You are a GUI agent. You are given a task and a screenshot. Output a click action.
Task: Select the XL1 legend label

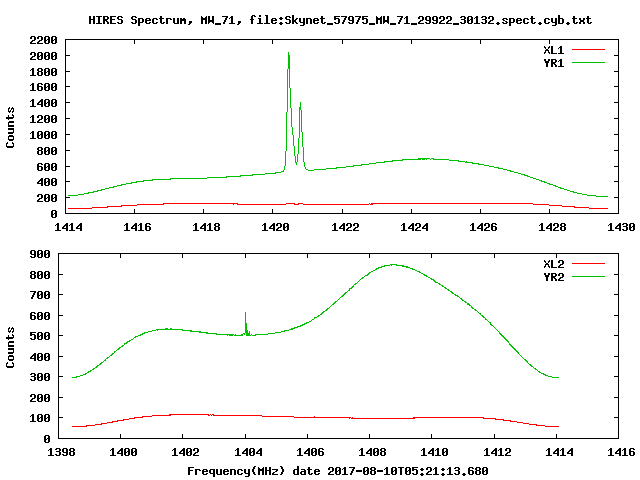point(553,50)
